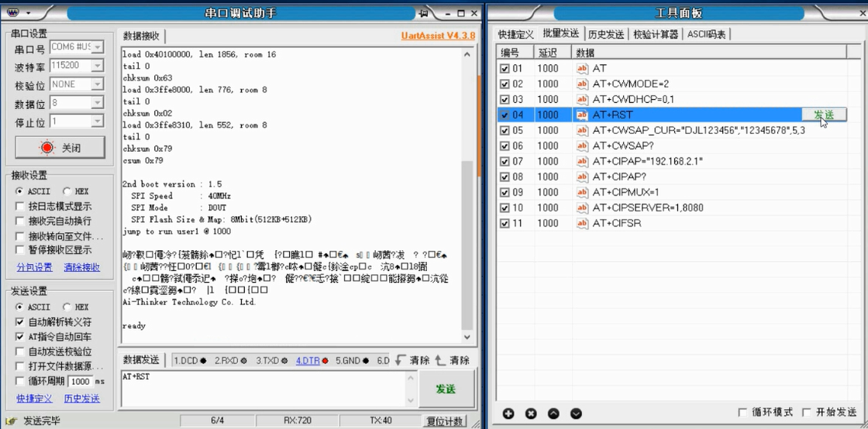This screenshot has width=868, height=429.
Task: Open the UartAssist logo menu in title bar
Action: [x=18, y=12]
